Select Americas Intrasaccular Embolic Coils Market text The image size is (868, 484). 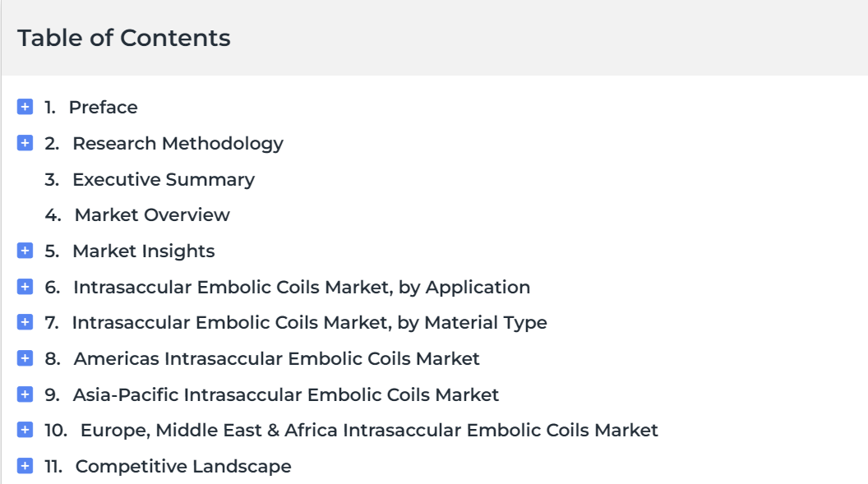[x=276, y=359]
